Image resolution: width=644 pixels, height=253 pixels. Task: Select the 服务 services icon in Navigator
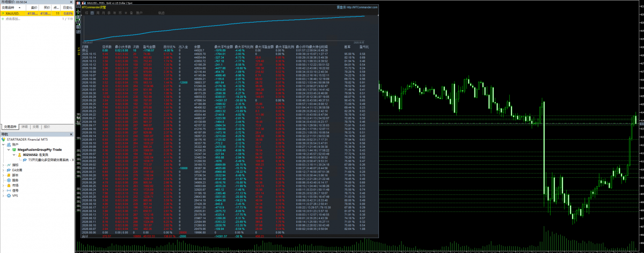8,180
